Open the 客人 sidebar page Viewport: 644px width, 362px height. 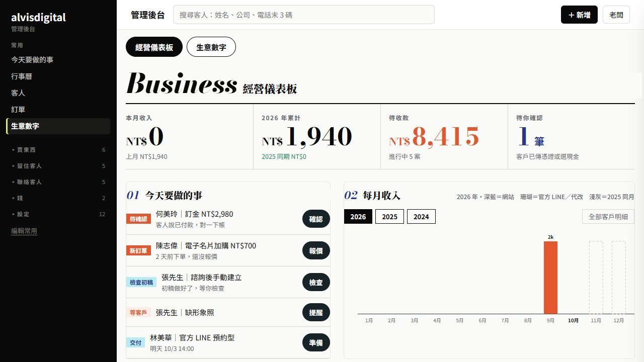(58, 93)
